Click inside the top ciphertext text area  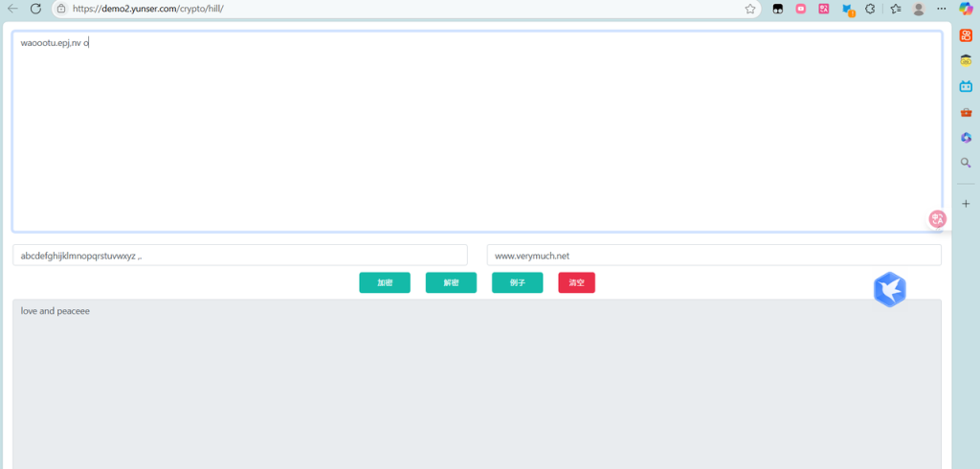click(x=477, y=132)
